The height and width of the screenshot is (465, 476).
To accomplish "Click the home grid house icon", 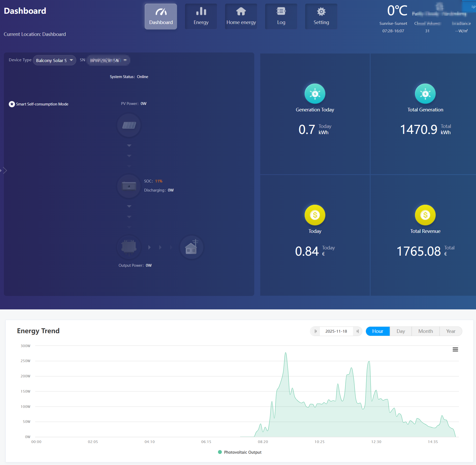I will click(191, 247).
